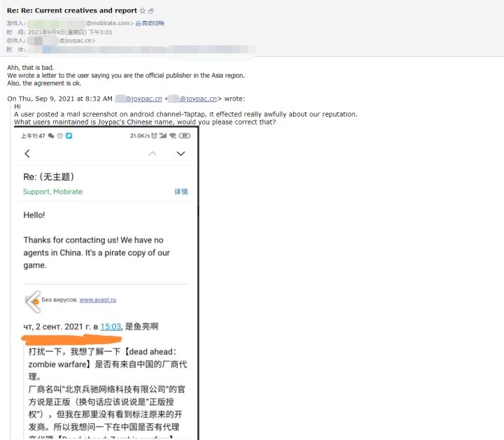Click the first joypac.cn address link
Screen dimensions: 504x440
coord(139,99)
